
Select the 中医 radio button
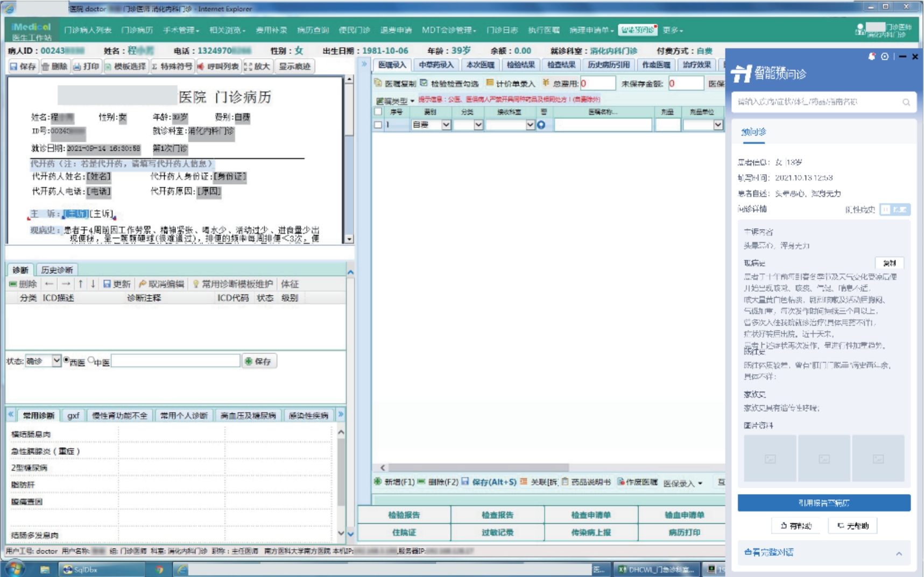91,361
